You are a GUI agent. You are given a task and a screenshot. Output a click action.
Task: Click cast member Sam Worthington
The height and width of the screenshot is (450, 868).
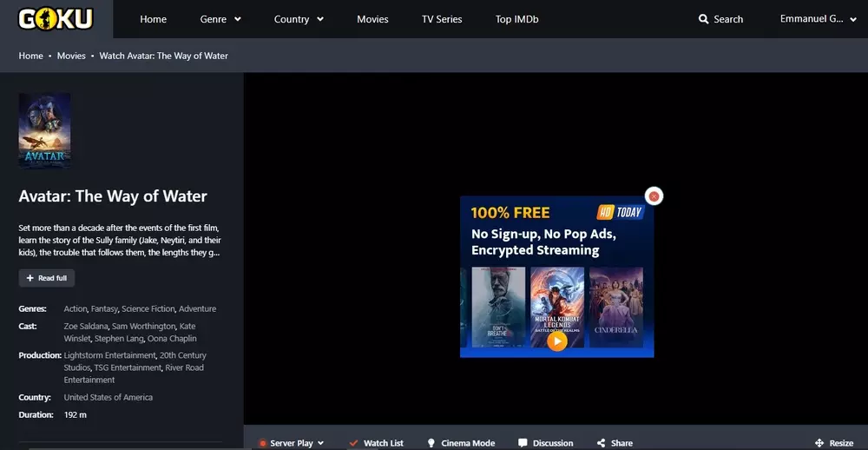(144, 326)
